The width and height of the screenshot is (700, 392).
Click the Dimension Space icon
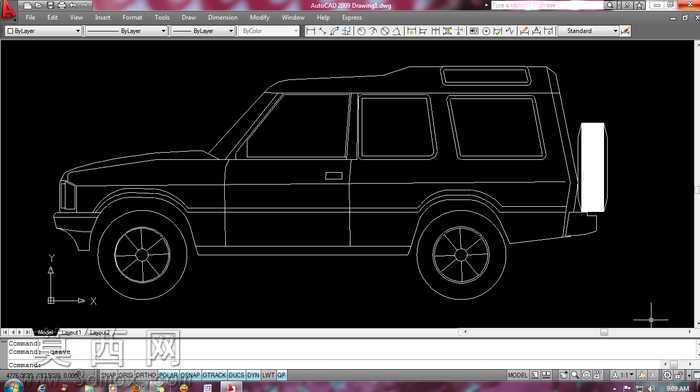tap(447, 31)
